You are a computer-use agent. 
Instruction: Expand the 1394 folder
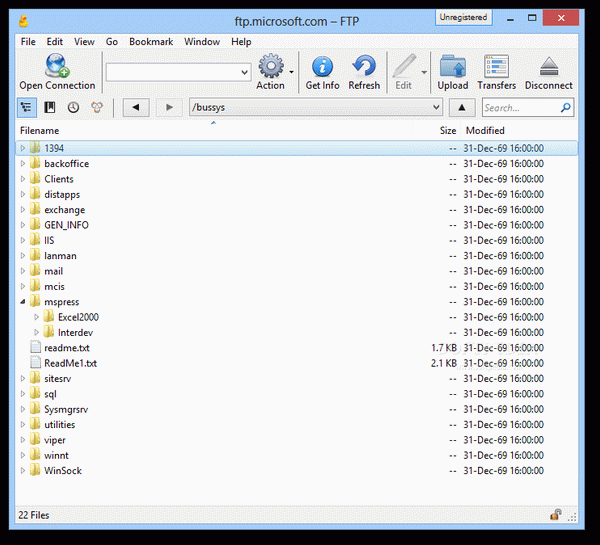pyautogui.click(x=23, y=148)
